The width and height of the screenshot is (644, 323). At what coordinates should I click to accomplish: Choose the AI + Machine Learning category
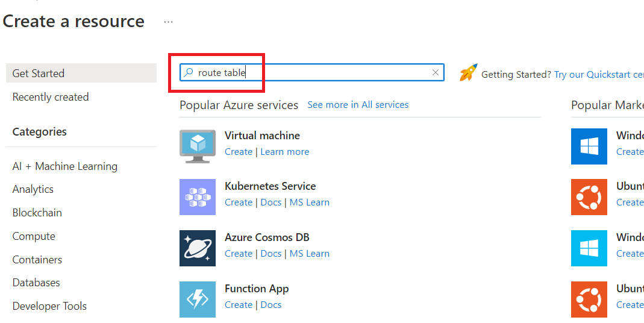tap(65, 166)
